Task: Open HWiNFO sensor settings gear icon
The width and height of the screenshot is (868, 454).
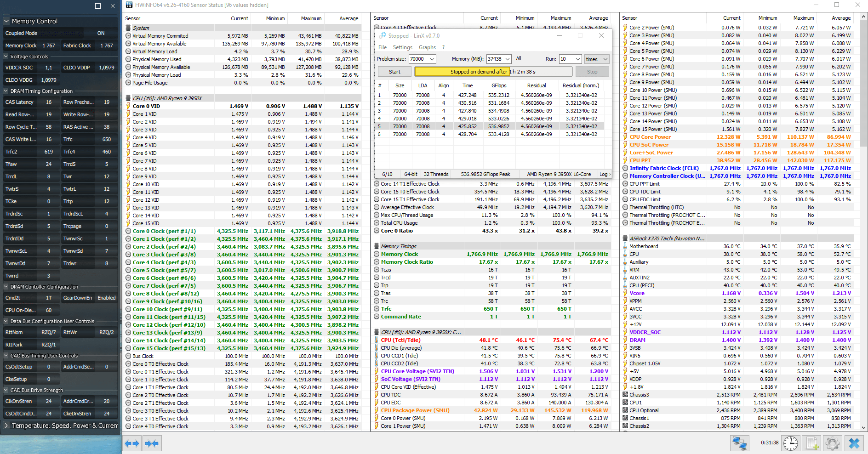Action: pos(833,443)
